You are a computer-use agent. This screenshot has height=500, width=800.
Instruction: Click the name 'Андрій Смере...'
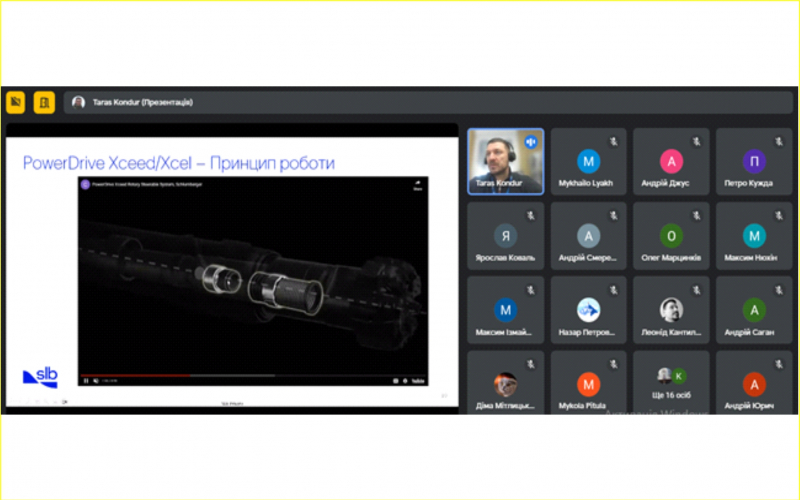coord(587,258)
